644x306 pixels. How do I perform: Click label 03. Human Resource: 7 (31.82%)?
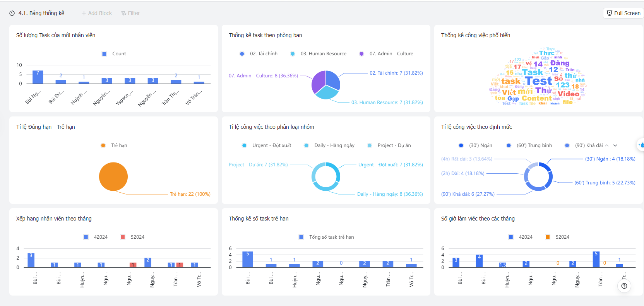[387, 103]
